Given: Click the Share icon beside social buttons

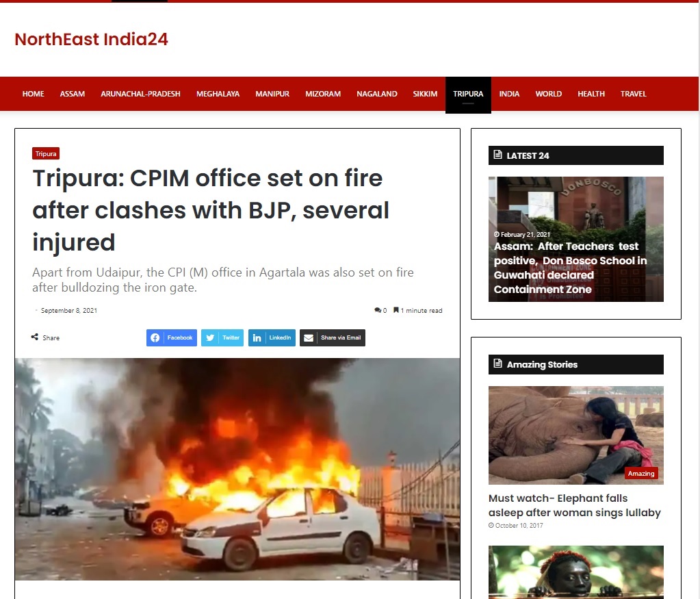Looking at the screenshot, I should (35, 337).
